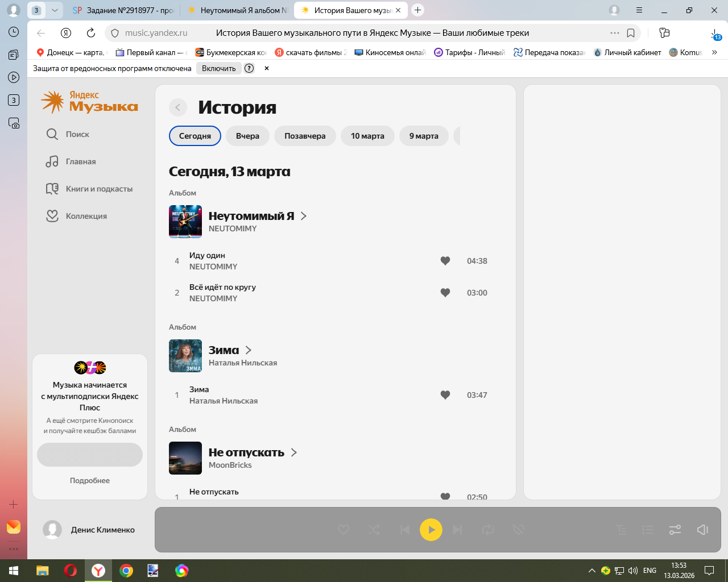Screen dimensions: 728x582
Task: Open artist NEUTOMIMY under album title
Action: pyautogui.click(x=233, y=228)
